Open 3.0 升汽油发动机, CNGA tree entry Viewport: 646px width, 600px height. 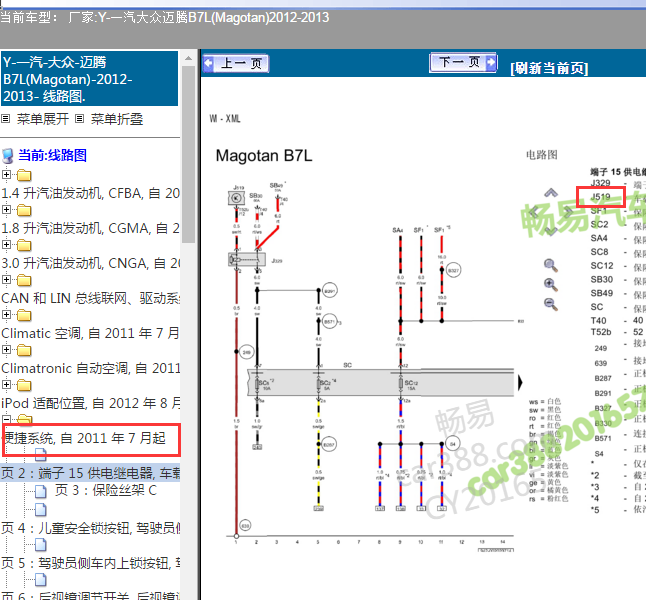(x=90, y=263)
